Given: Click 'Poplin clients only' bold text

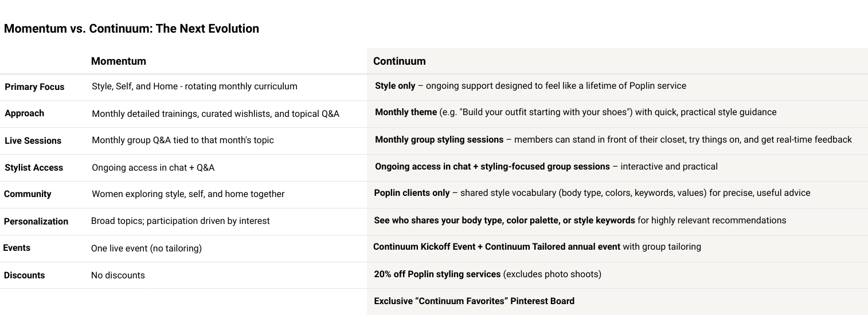Looking at the screenshot, I should 412,193.
